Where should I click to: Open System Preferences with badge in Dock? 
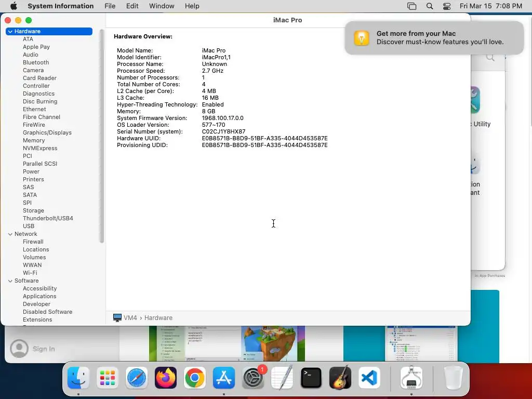click(253, 378)
